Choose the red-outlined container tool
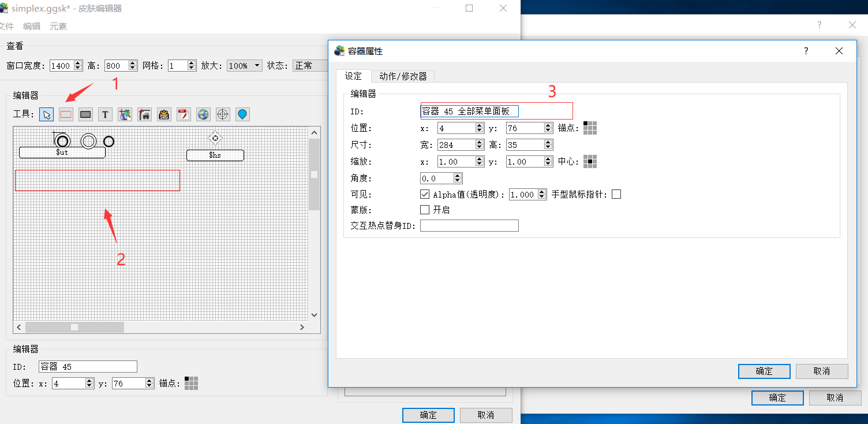 point(66,114)
